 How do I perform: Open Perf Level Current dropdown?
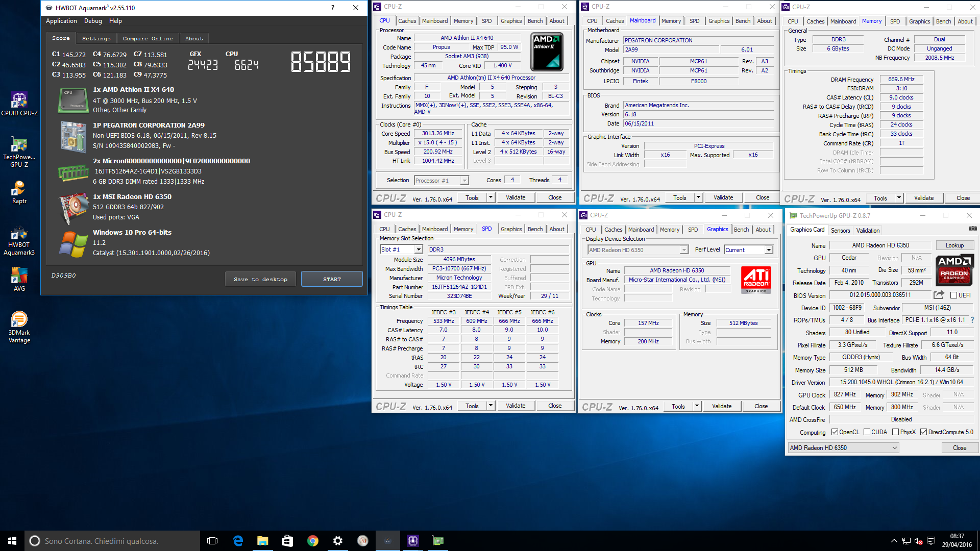click(x=768, y=250)
